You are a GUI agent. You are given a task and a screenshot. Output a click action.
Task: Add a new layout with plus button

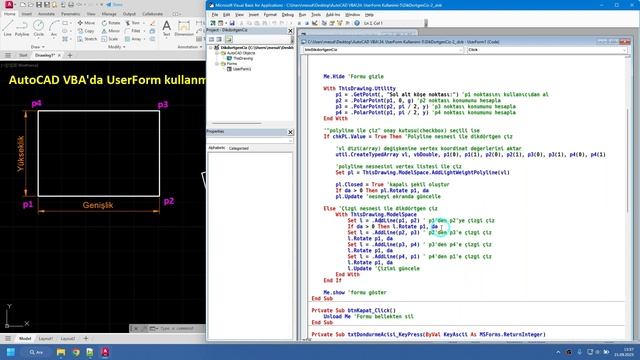[86, 338]
